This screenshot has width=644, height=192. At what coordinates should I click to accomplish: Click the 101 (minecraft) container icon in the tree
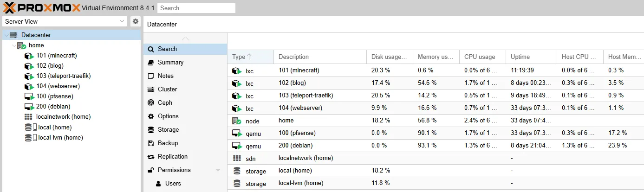pyautogui.click(x=29, y=56)
